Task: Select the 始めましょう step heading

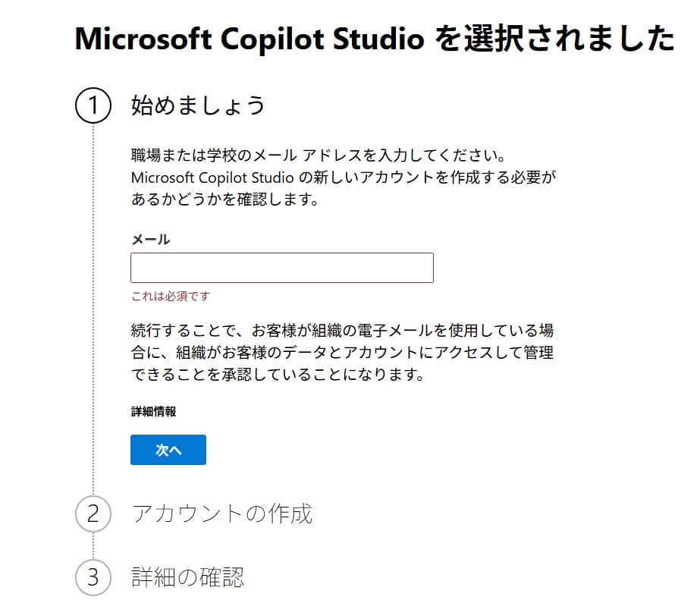Action: coord(198,105)
